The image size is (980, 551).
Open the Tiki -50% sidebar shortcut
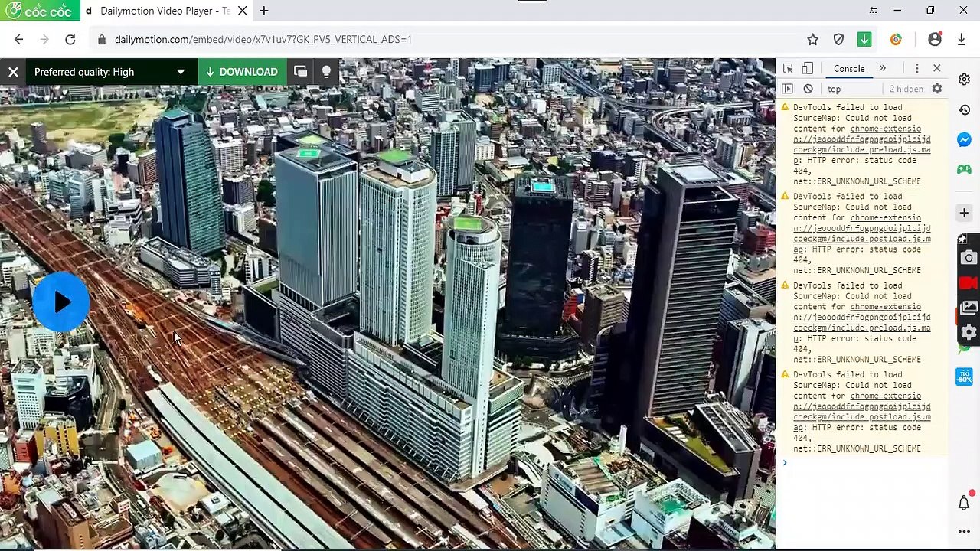(964, 377)
